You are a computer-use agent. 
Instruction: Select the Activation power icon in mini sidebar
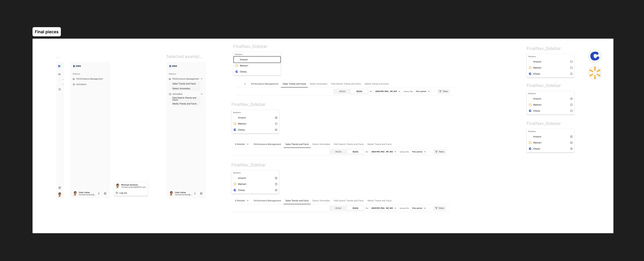(x=60, y=89)
